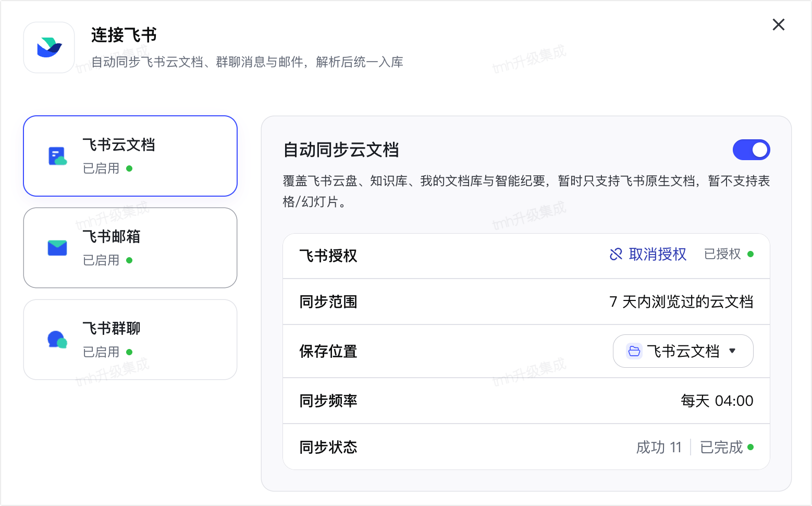Viewport: 812px width, 506px height.
Task: Close the 连接飞书 dialog
Action: (x=778, y=25)
